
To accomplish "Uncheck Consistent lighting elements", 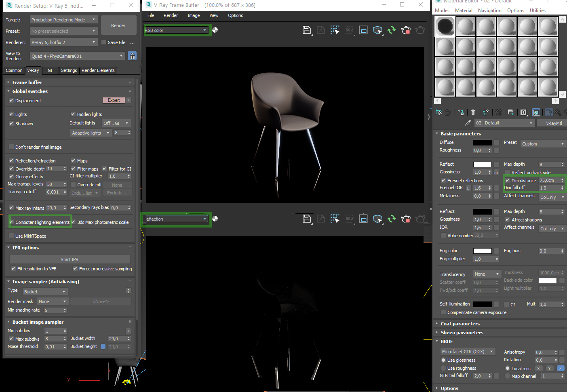I will (11, 222).
